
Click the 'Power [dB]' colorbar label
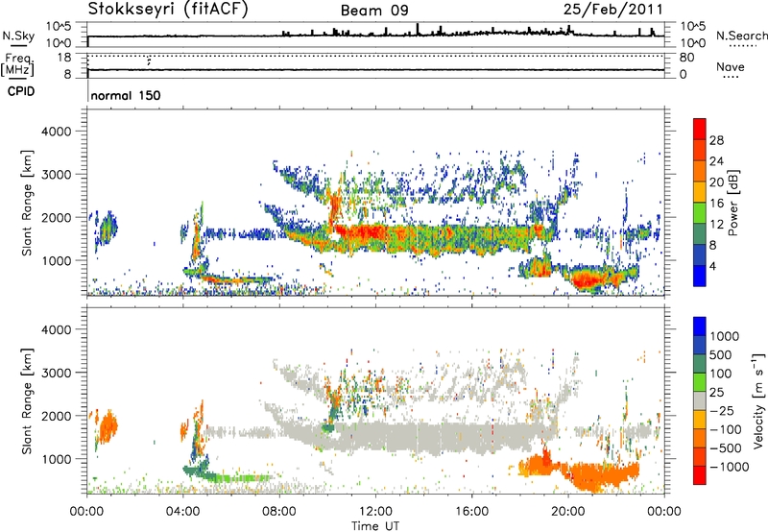(732, 203)
